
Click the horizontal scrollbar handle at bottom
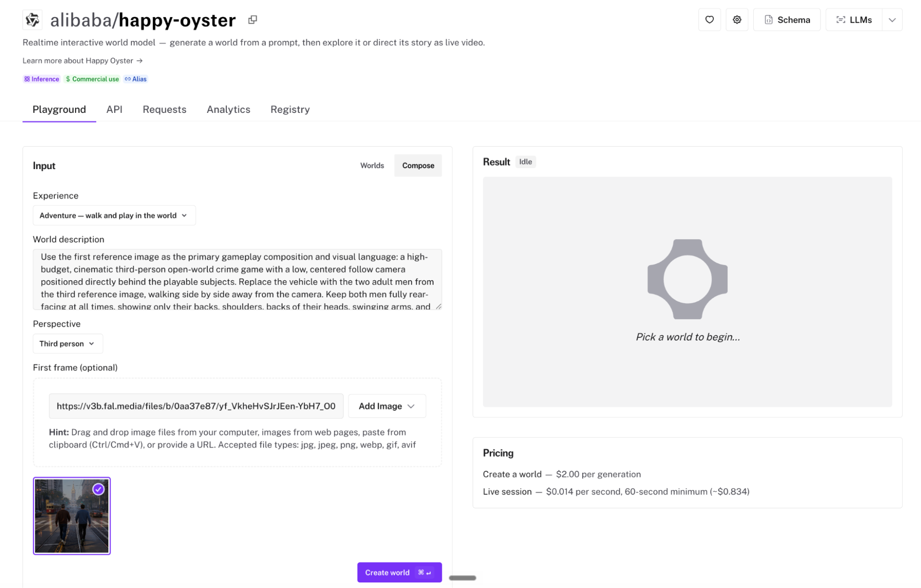(x=462, y=578)
